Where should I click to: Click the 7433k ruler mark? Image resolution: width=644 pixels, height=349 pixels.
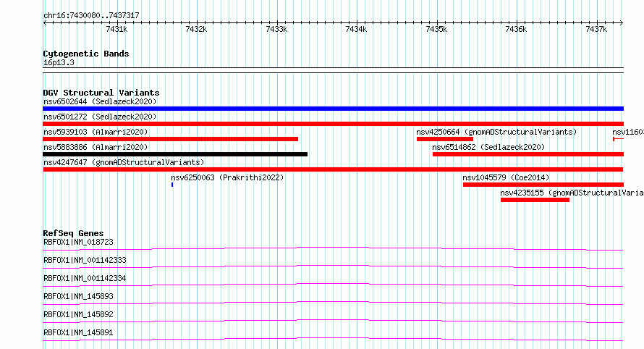[x=276, y=29]
